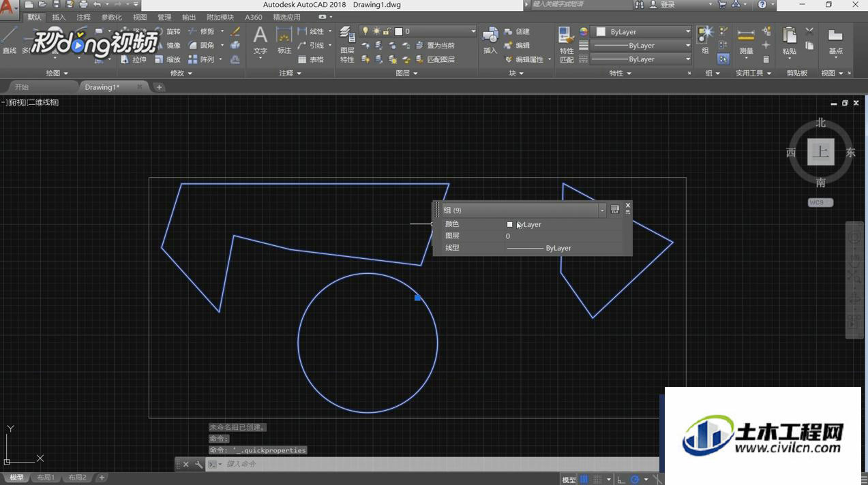
Task: Pick the Linear (线性) dimension tool
Action: tap(311, 31)
